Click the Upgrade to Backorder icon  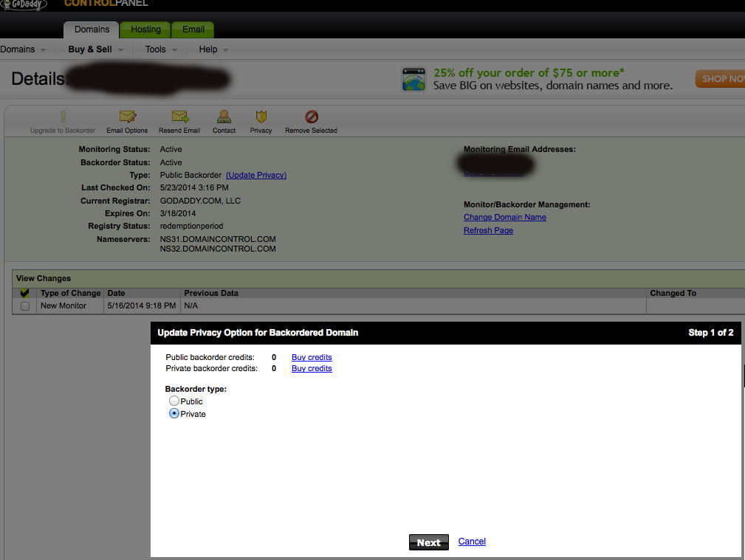point(63,117)
